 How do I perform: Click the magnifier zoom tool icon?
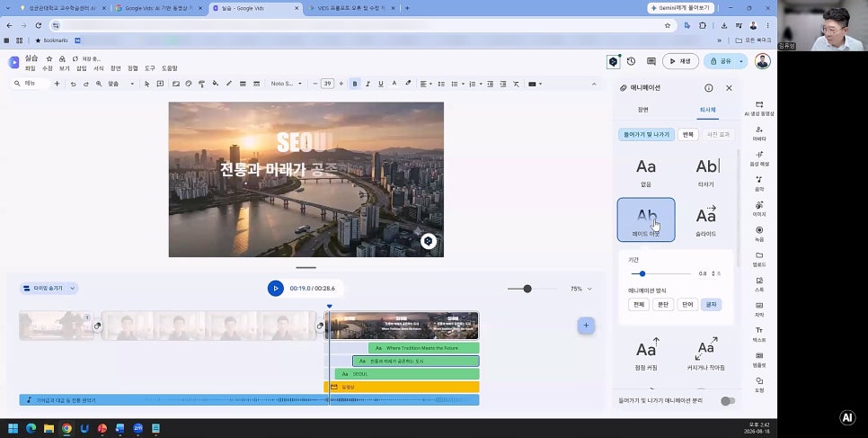99,84
